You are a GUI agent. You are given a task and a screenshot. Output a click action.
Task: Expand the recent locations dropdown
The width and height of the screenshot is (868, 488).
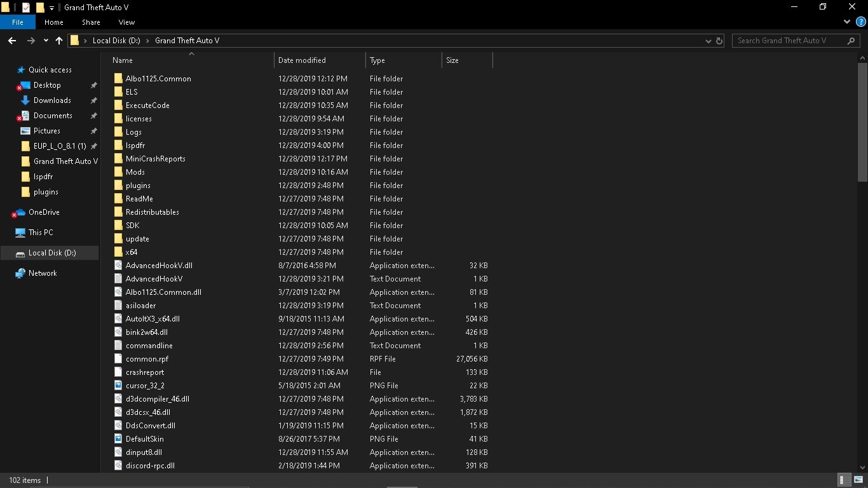point(46,41)
